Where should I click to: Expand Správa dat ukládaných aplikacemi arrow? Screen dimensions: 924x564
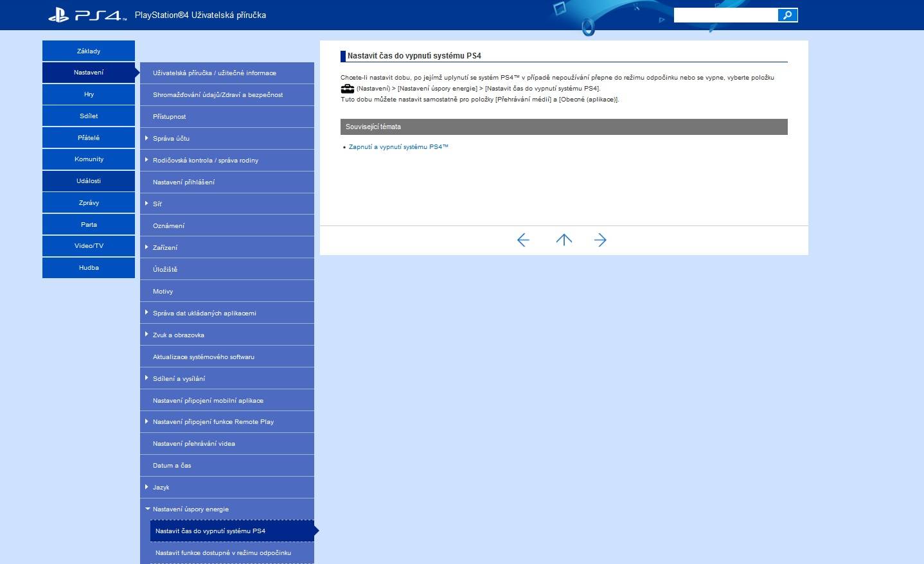pos(147,313)
